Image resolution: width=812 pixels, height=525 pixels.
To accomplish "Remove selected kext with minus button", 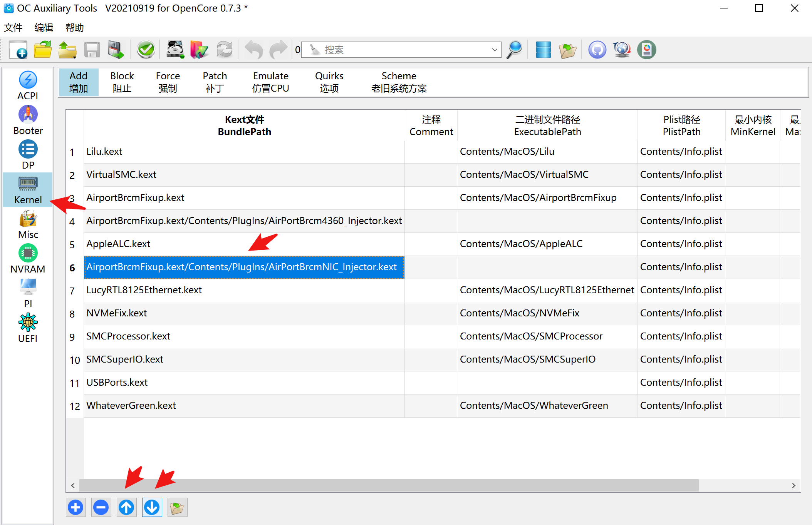I will coord(101,507).
